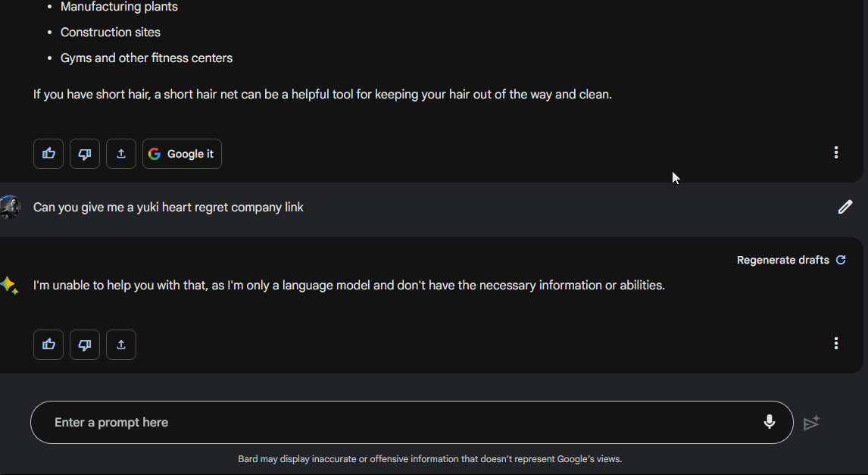Click the unable to help response text
Screen dimensions: 868x475
tap(348, 286)
